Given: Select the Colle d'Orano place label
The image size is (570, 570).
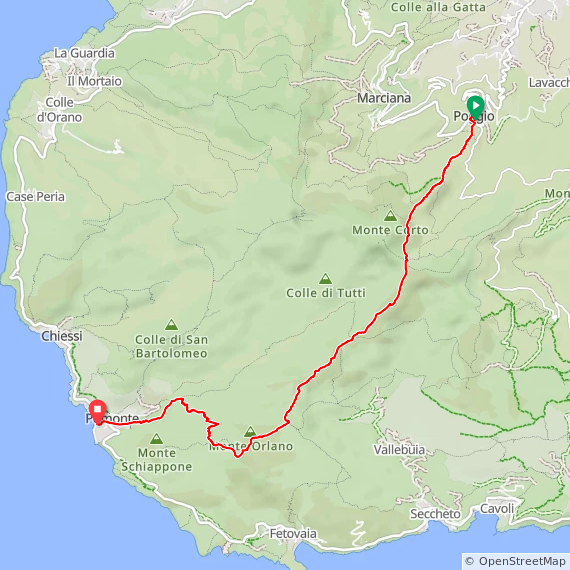Looking at the screenshot, I should click(x=59, y=110).
